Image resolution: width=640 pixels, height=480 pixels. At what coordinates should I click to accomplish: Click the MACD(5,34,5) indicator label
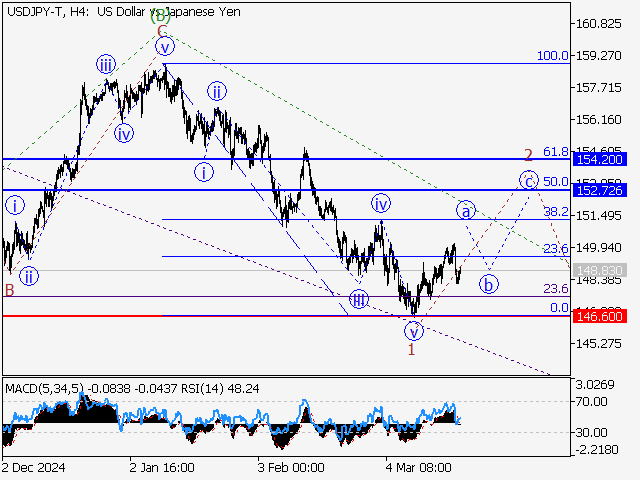[42, 387]
